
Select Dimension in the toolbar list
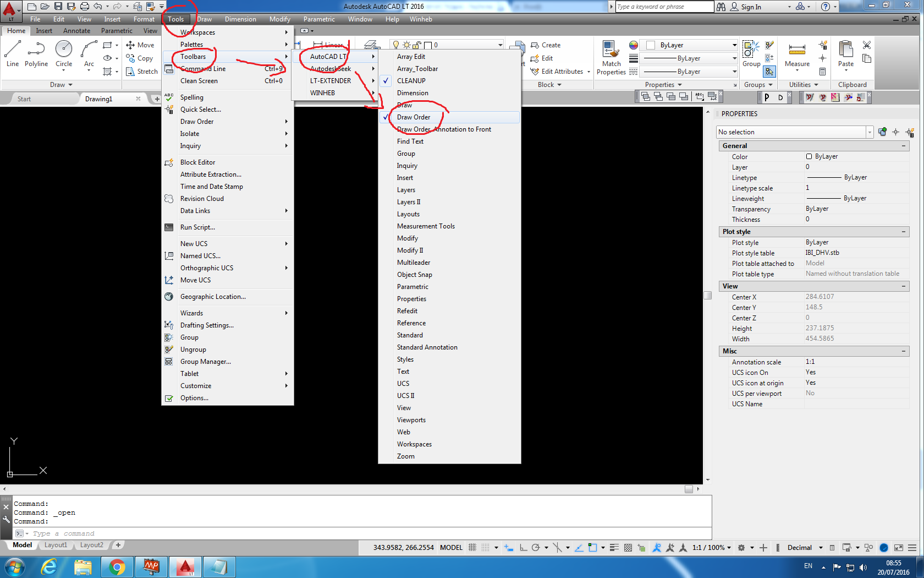point(449,93)
